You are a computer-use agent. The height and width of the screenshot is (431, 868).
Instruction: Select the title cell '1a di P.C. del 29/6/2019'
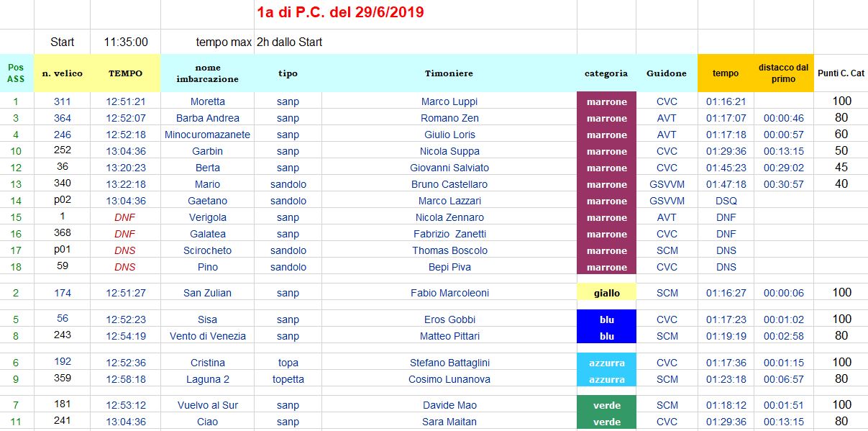tap(340, 12)
